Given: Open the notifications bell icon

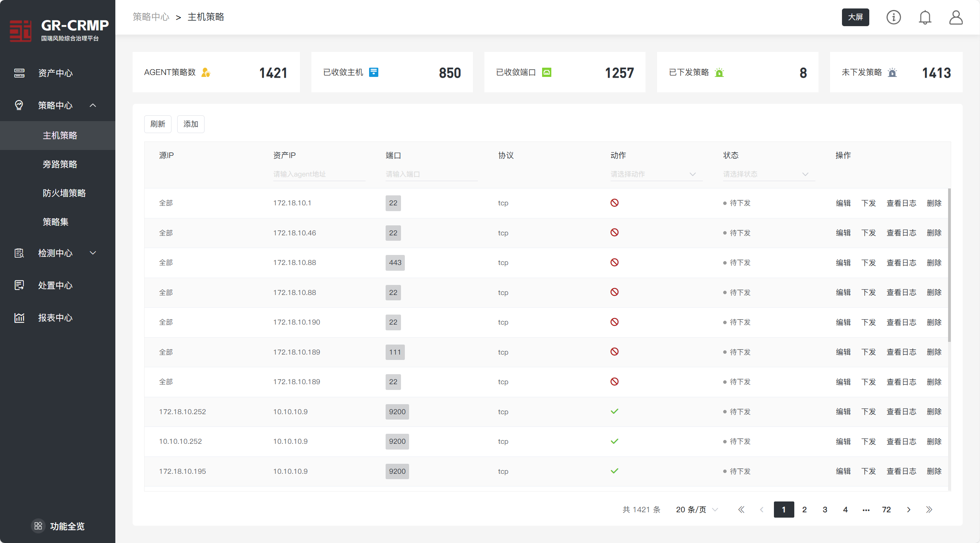Looking at the screenshot, I should (x=925, y=17).
